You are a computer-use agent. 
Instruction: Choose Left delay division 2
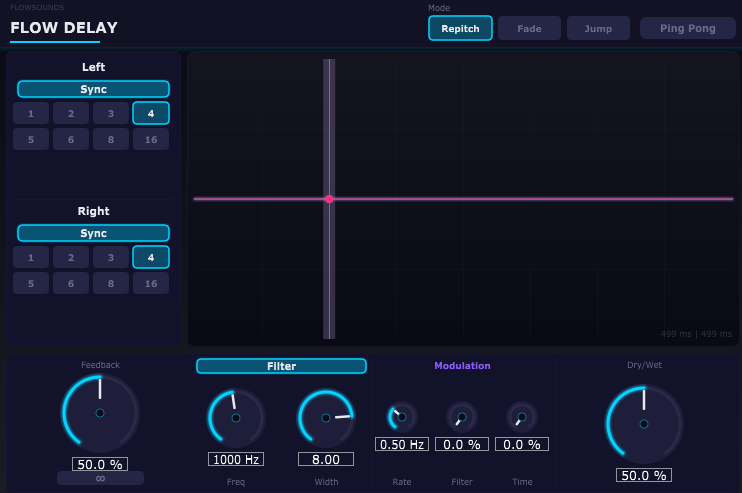71,113
